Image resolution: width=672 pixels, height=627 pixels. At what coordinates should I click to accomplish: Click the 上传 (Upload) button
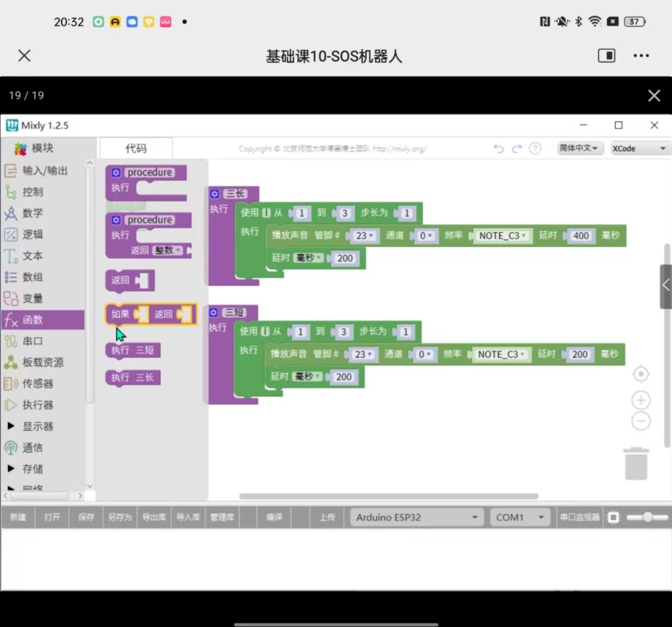[x=326, y=517]
